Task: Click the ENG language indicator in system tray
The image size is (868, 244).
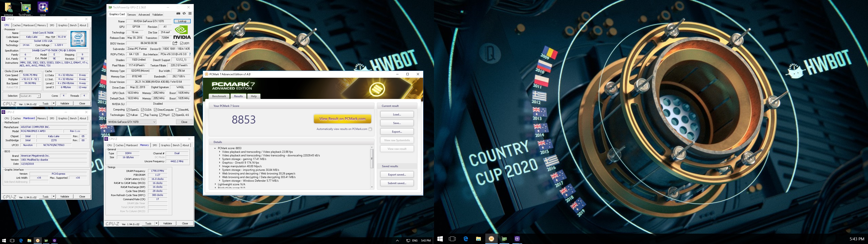Action: point(415,241)
